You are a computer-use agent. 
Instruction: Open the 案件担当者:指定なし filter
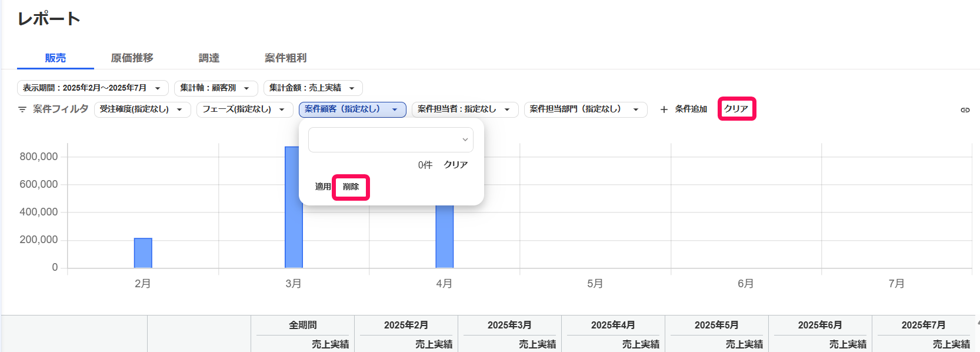465,109
